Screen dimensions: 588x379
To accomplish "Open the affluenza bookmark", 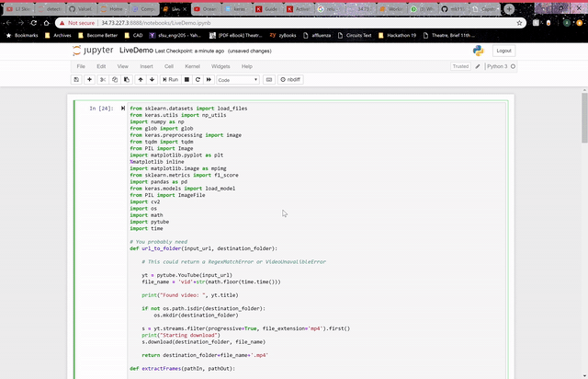I will tap(317, 35).
